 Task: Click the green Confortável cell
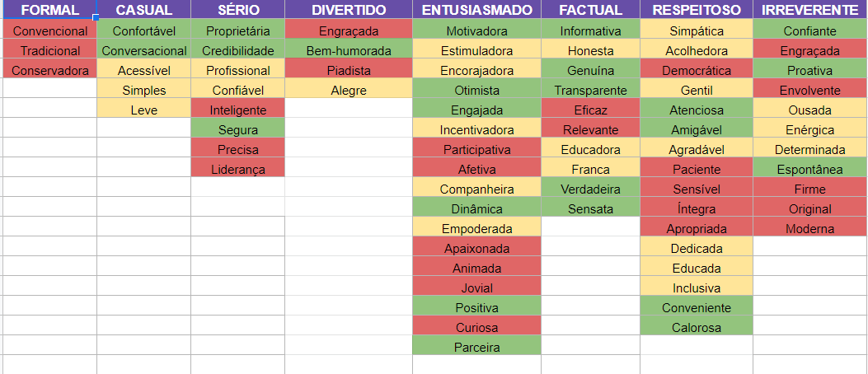(143, 31)
